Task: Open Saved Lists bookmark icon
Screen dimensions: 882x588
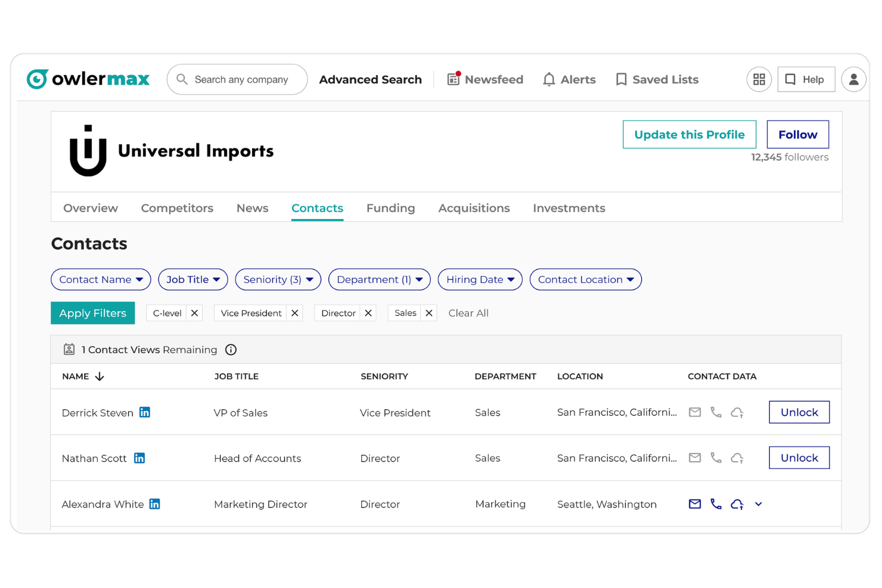Action: pos(621,79)
